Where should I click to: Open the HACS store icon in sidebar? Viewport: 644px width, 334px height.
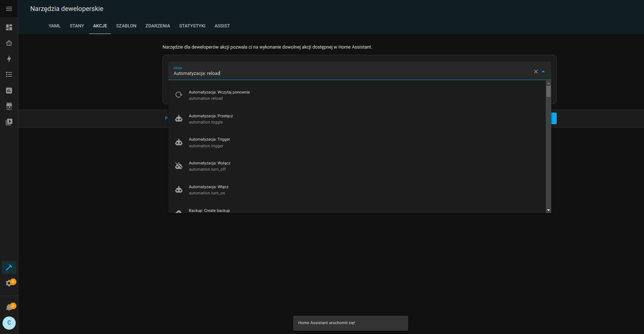[x=9, y=106]
